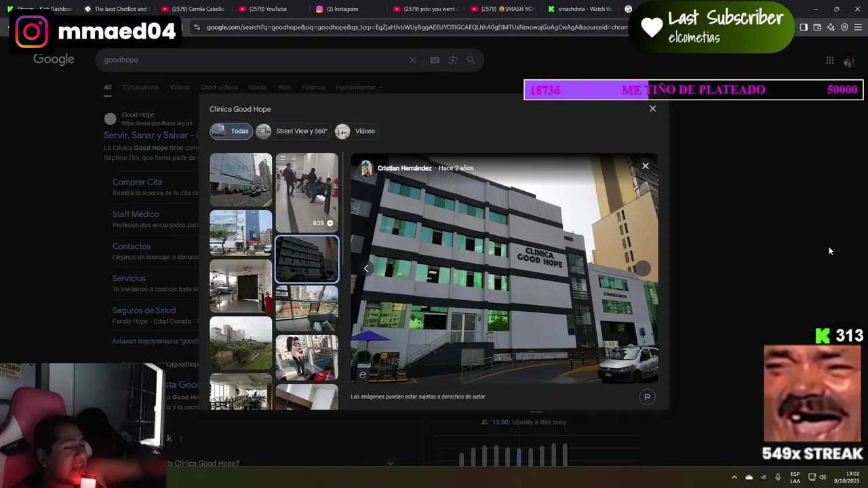Screen dimensions: 868x488
Task: Open the person in glass hallway thumbnail
Action: [307, 357]
